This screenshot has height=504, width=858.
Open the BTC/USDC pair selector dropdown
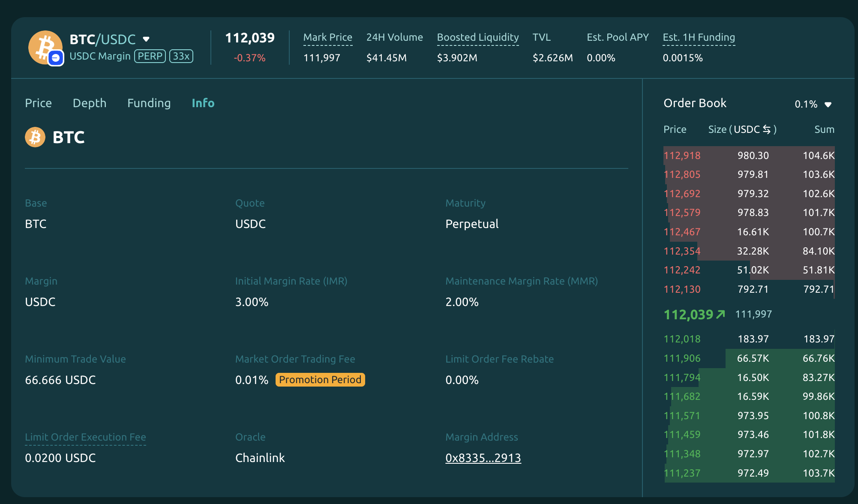point(146,39)
